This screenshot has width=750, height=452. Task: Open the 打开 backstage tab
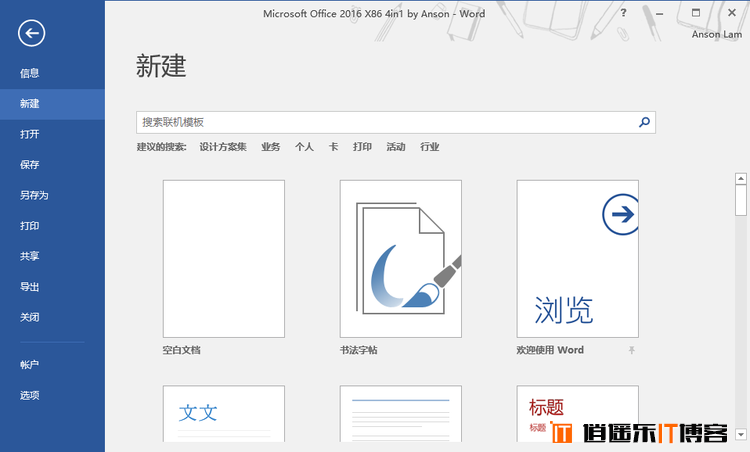point(52,134)
